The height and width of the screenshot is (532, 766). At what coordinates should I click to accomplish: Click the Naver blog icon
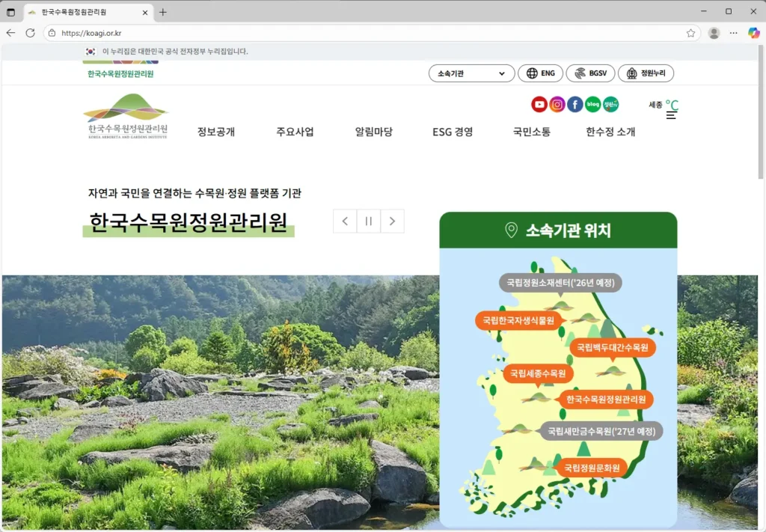coord(592,104)
